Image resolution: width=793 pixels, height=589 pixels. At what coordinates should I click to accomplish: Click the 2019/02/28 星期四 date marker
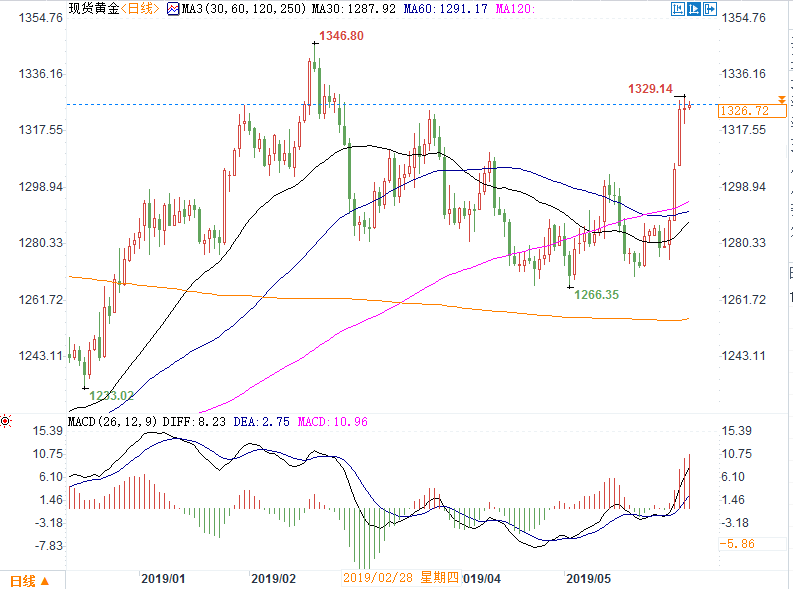(x=401, y=578)
